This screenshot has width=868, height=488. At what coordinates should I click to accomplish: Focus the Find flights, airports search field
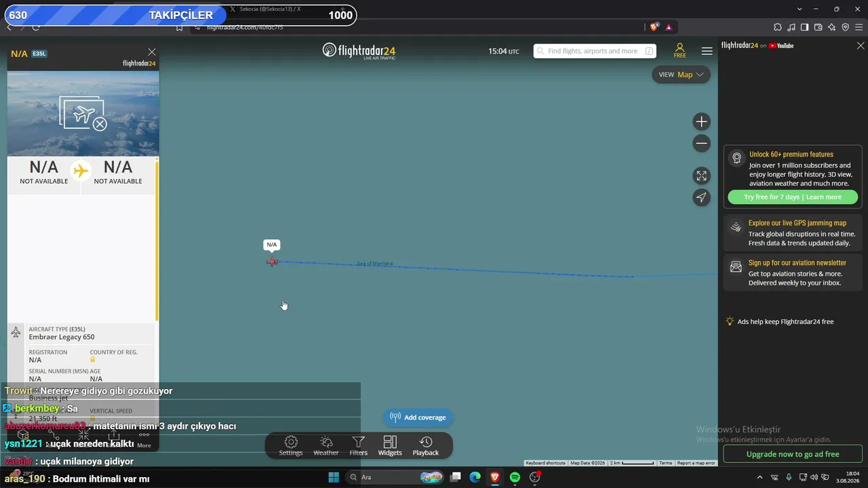click(x=595, y=51)
